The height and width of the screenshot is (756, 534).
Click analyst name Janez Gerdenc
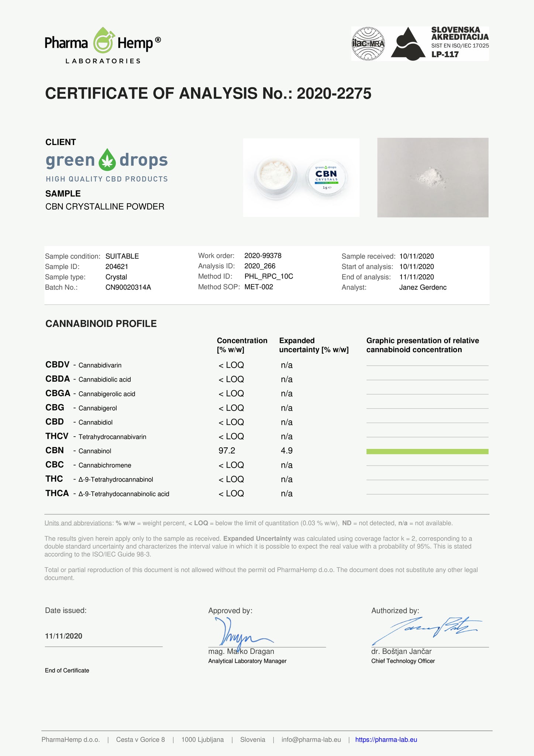point(423,287)
